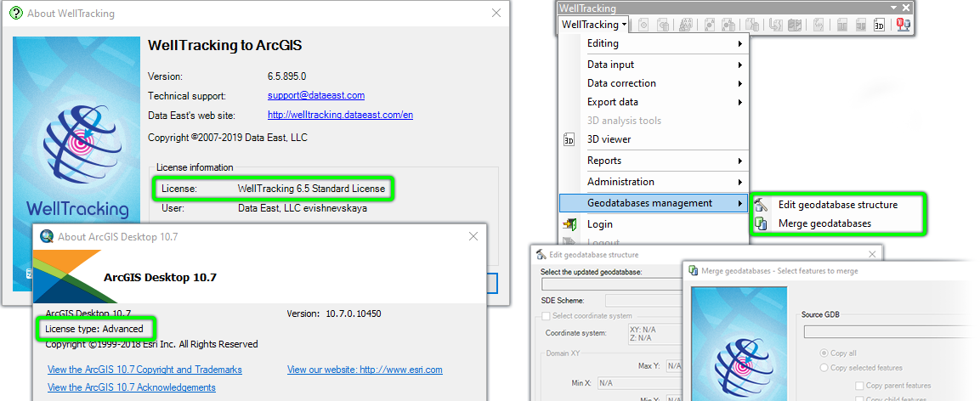Click user name Data East, LLC evishnevskaya
The width and height of the screenshot is (980, 401).
pyautogui.click(x=303, y=208)
